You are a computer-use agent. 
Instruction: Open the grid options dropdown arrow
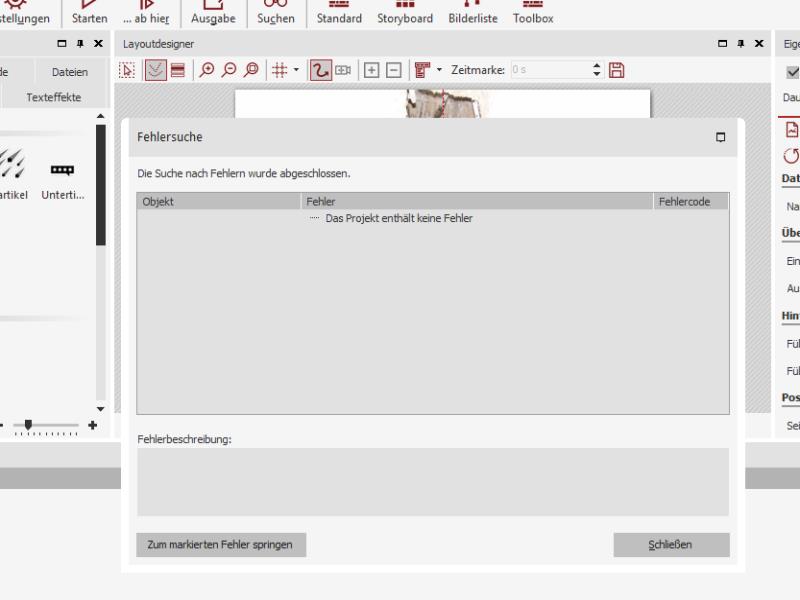tap(296, 70)
